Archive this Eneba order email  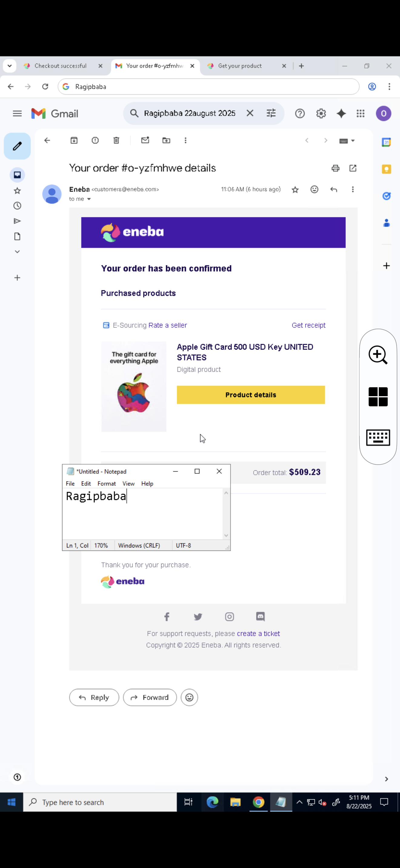click(74, 140)
